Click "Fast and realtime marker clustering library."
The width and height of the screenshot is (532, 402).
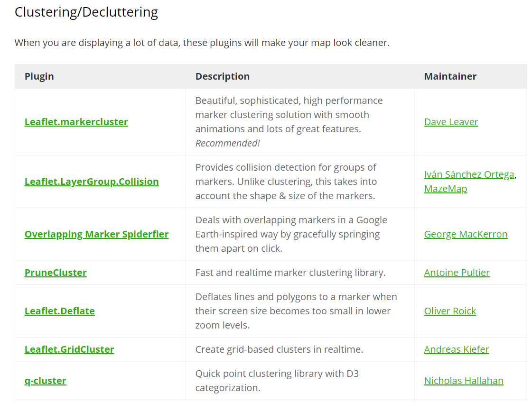[x=290, y=273]
